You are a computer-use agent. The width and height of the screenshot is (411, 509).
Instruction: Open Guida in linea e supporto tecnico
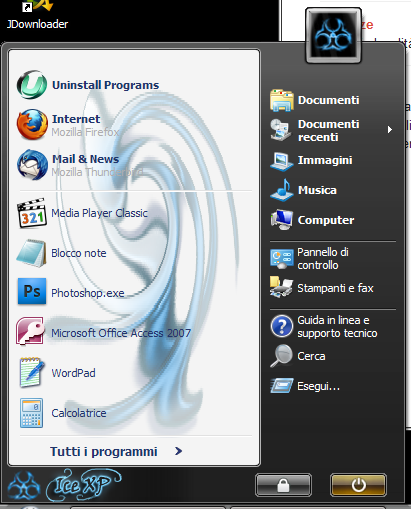click(x=337, y=327)
